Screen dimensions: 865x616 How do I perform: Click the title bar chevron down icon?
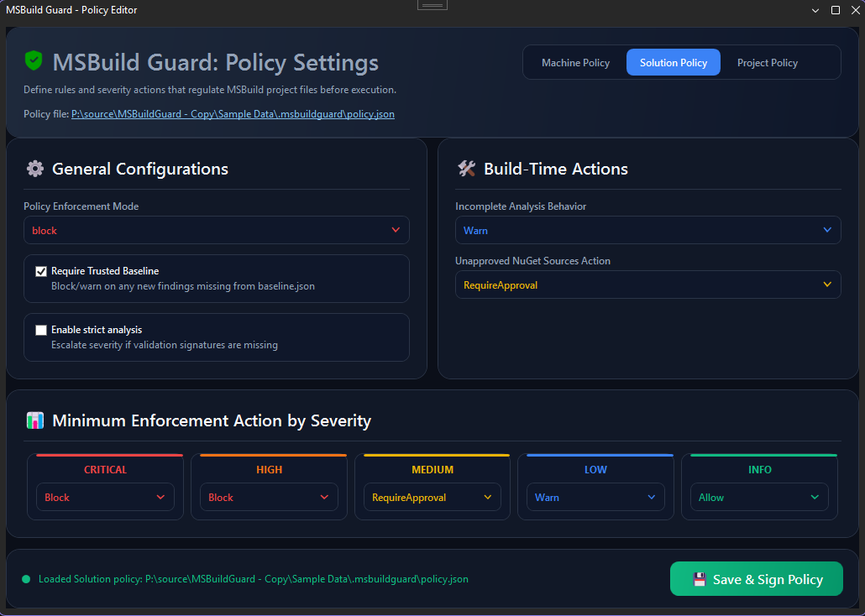point(815,10)
